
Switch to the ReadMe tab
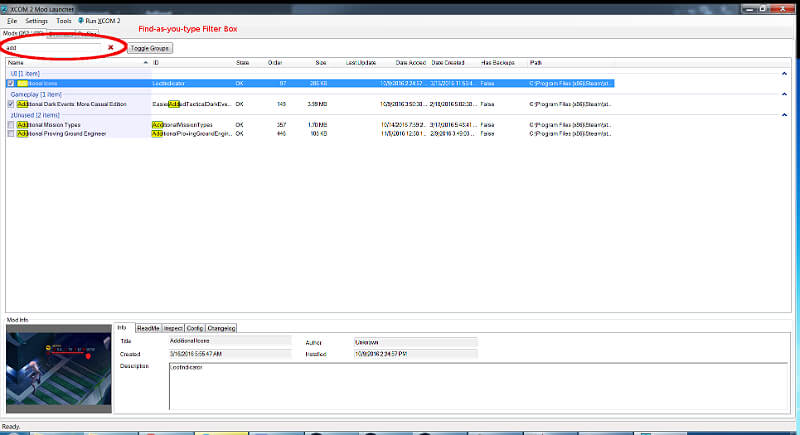click(x=147, y=327)
